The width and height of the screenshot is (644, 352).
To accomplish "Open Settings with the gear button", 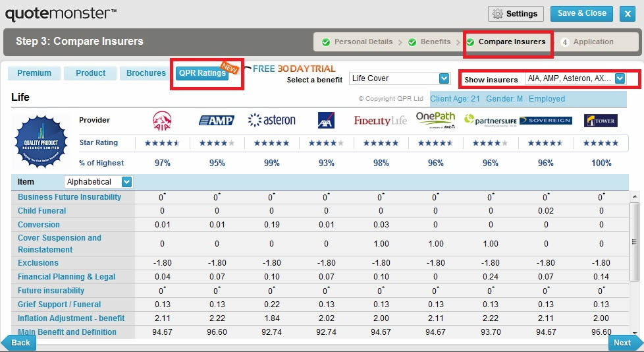I will (516, 14).
